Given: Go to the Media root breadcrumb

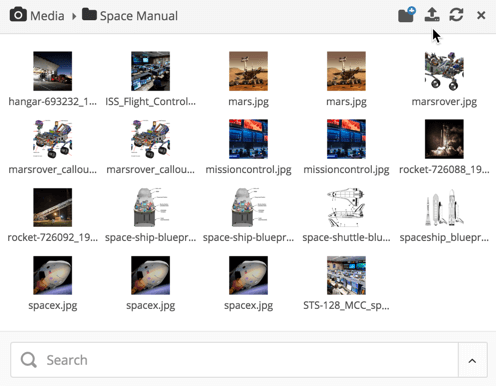Looking at the screenshot, I should (x=47, y=16).
